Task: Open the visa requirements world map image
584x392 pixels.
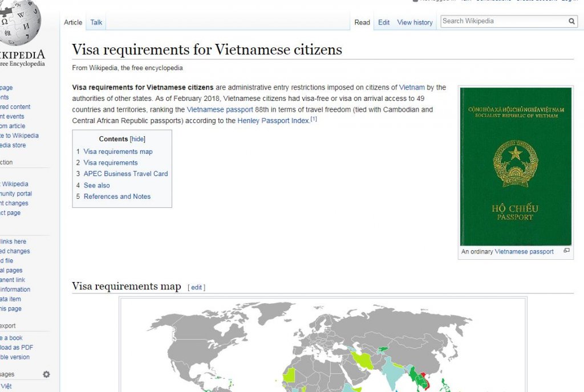Action: tap(323, 345)
